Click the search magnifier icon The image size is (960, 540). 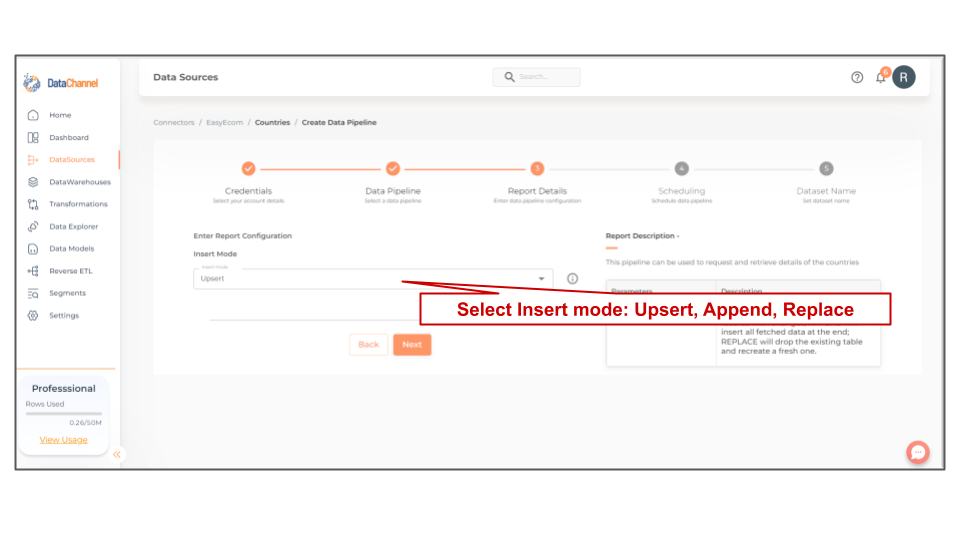click(509, 77)
